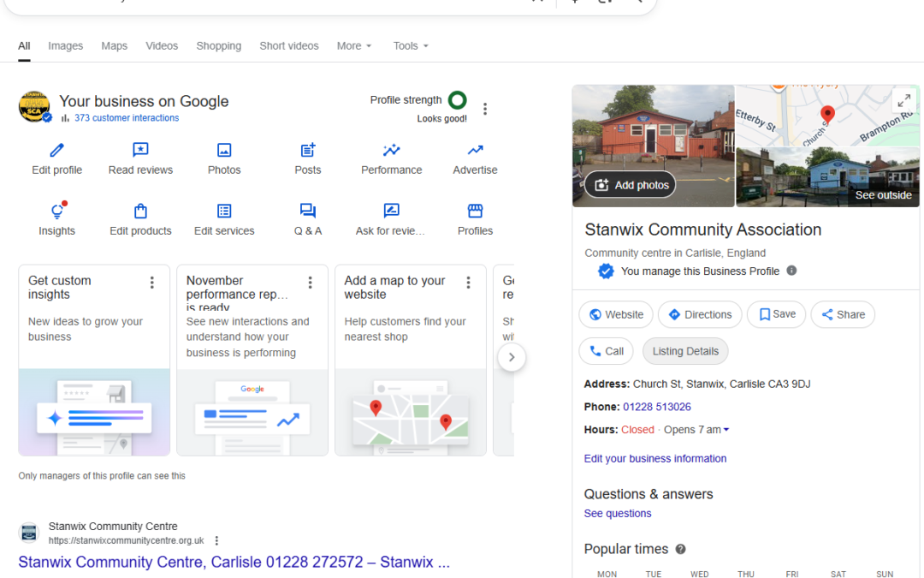Open Insights lightbulb icon

tap(57, 212)
